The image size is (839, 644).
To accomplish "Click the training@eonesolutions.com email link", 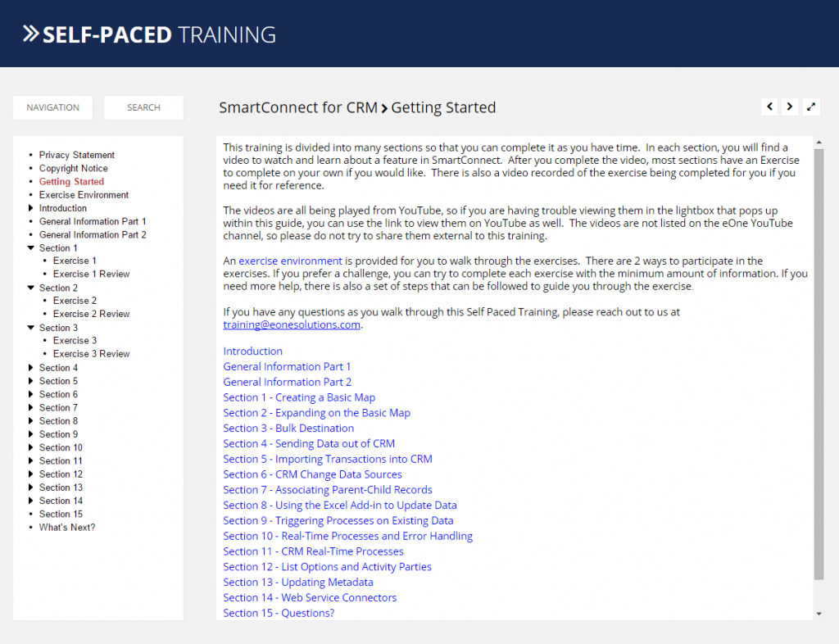I will pyautogui.click(x=292, y=324).
